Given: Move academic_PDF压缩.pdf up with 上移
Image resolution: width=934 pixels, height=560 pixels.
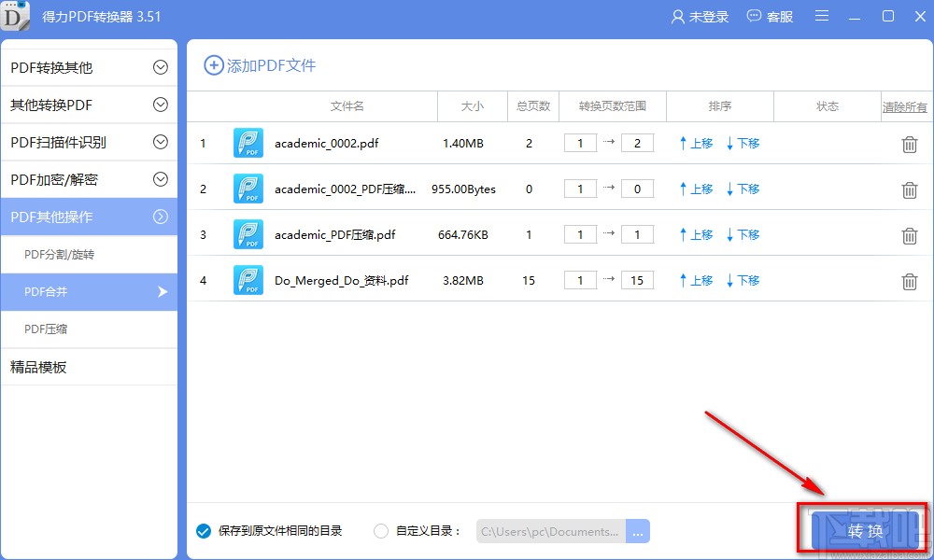Looking at the screenshot, I should [x=697, y=234].
